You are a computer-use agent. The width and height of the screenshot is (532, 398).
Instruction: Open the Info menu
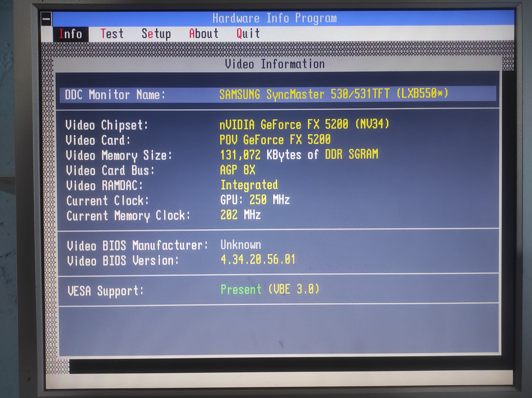pyautogui.click(x=70, y=34)
